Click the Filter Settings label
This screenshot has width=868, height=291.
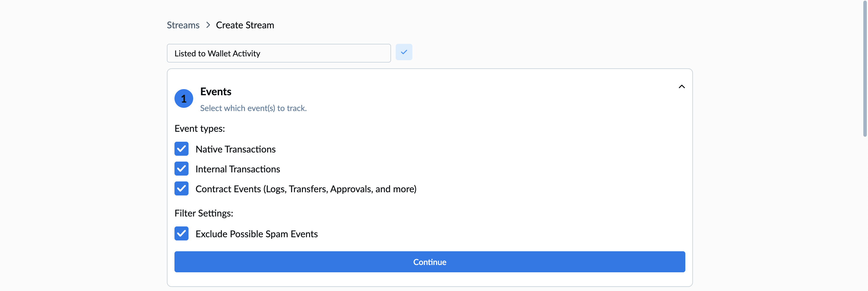click(x=203, y=213)
